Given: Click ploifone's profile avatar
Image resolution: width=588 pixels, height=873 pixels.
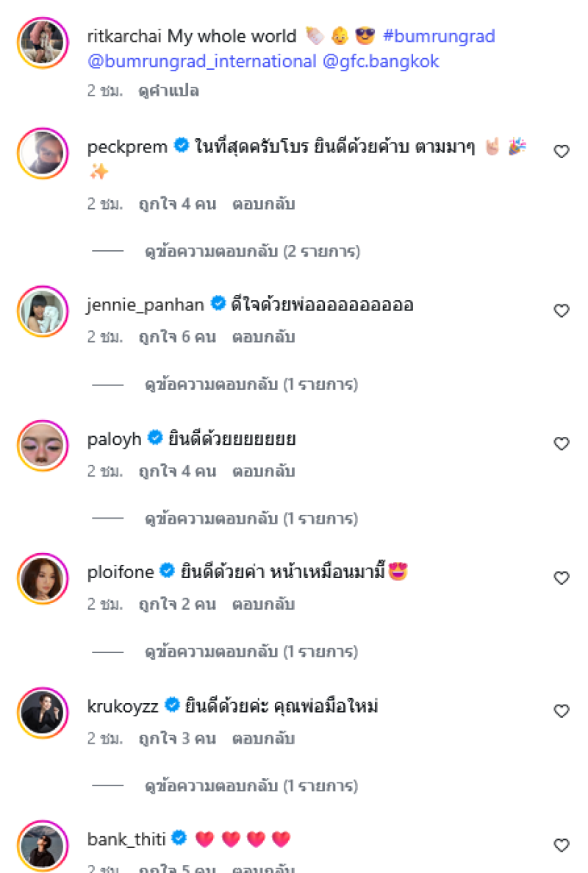Looking at the screenshot, I should (43, 578).
